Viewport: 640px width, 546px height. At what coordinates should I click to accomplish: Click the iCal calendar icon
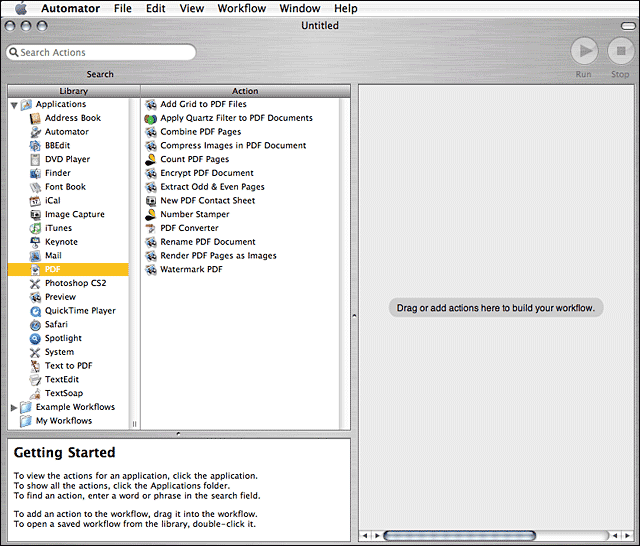(x=35, y=201)
